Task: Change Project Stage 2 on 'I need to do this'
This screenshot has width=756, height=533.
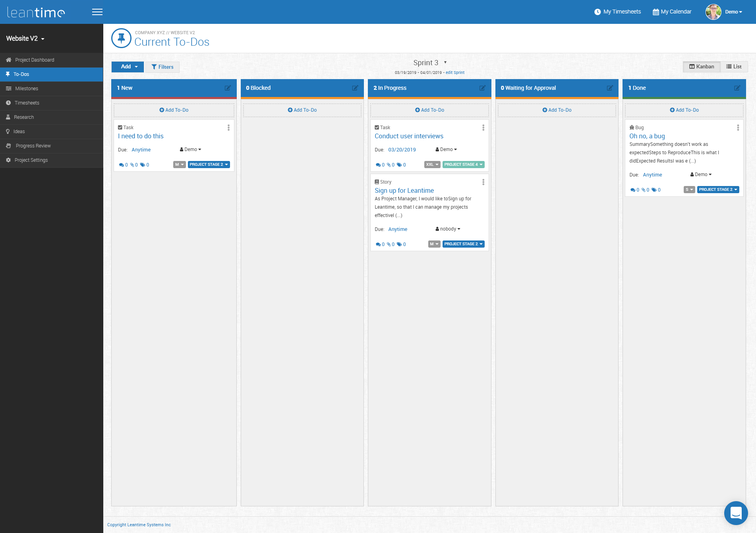Action: [x=209, y=165]
